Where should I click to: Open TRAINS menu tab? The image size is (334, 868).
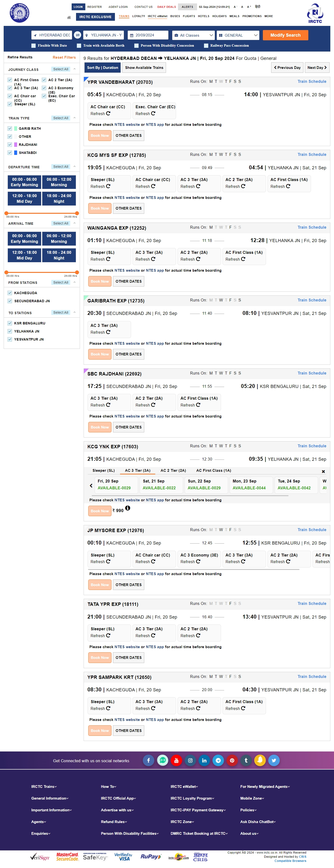124,16
